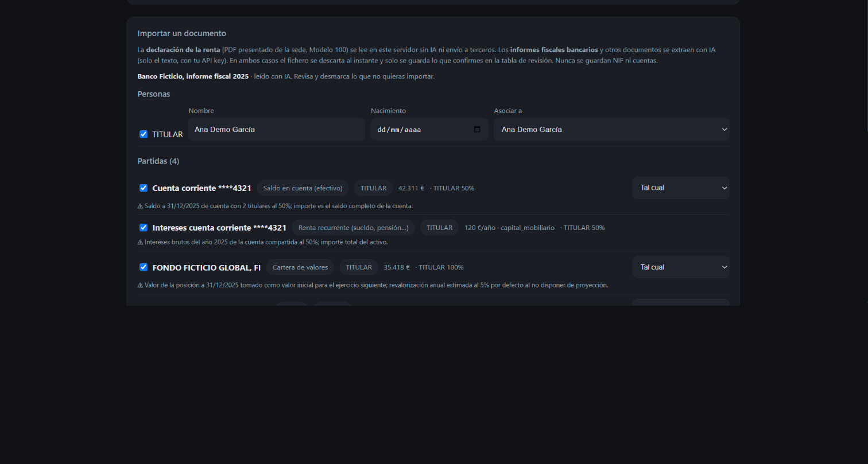Screen dimensions: 868x464
Task: Expand the Tal cual dropdown for Cuenta corriente
Action: [681, 188]
